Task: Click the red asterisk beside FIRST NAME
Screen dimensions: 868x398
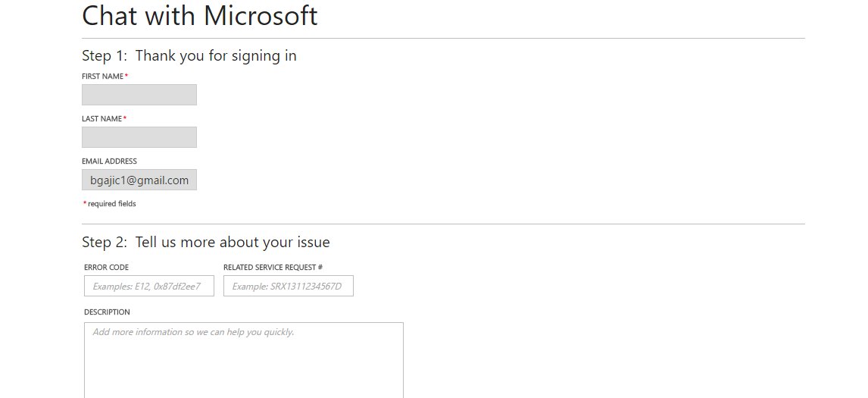Action: pyautogui.click(x=126, y=75)
